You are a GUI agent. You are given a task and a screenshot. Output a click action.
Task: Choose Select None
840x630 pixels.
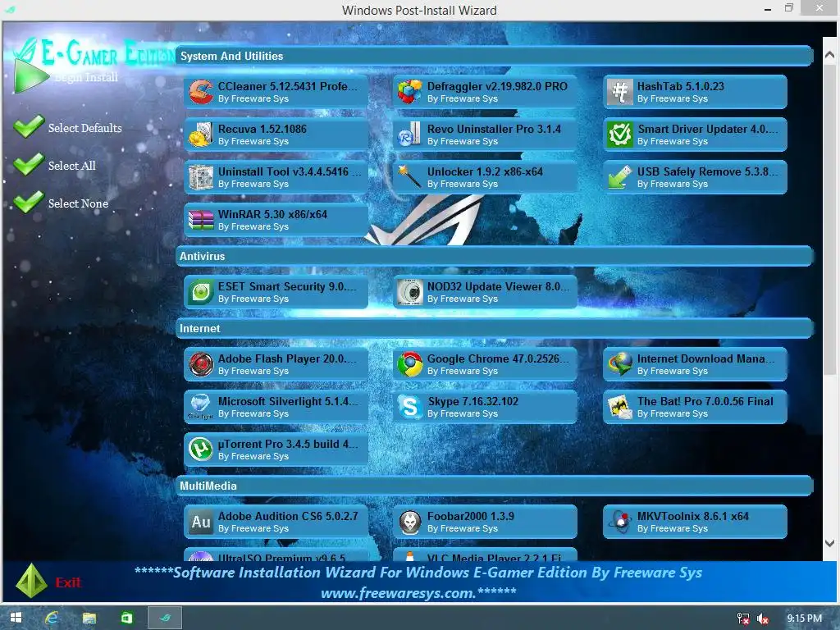coord(78,203)
